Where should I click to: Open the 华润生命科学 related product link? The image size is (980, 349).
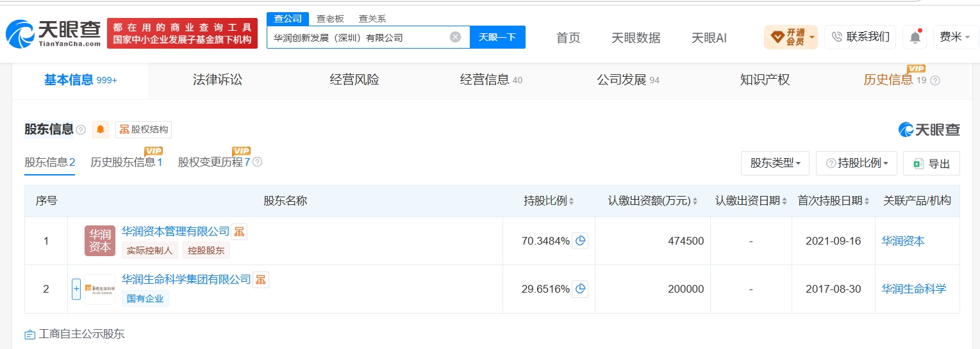[x=914, y=289]
